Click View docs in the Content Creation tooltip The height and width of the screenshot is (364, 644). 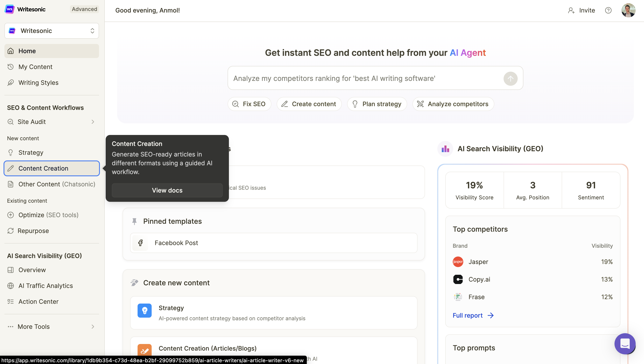(167, 190)
